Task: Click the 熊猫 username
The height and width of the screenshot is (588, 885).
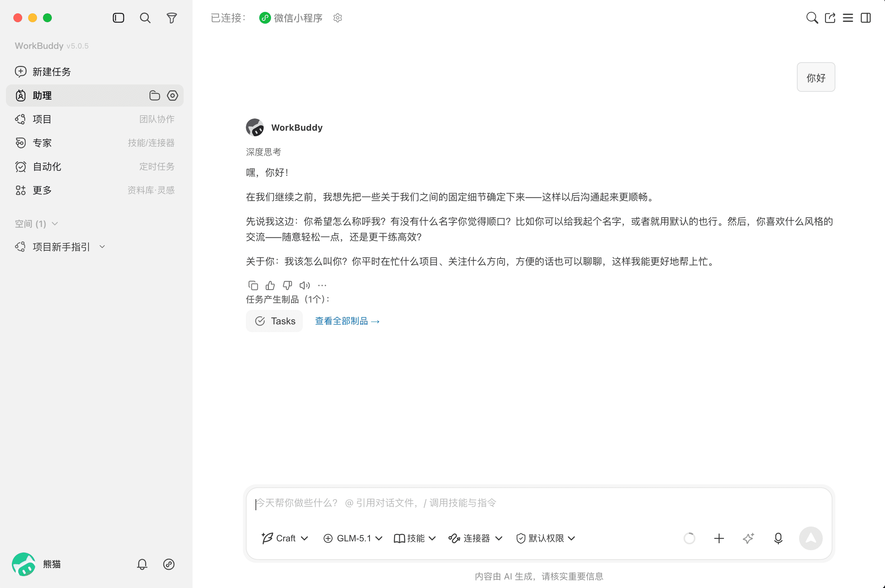Action: [x=52, y=564]
